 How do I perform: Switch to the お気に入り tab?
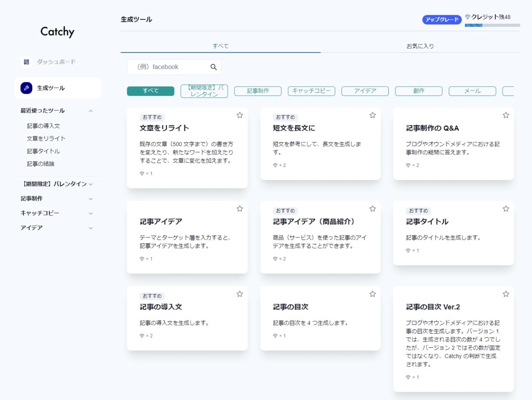click(x=420, y=45)
